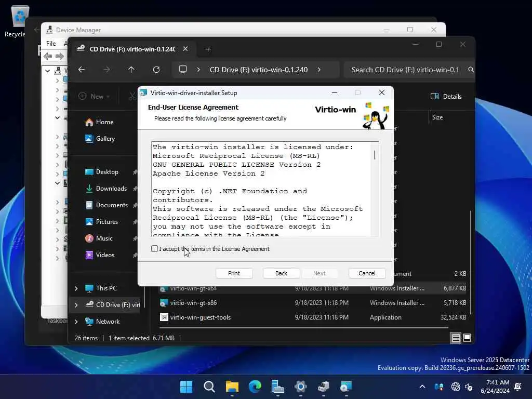
Task: Go Back in the Virtio-win installer
Action: click(281, 273)
